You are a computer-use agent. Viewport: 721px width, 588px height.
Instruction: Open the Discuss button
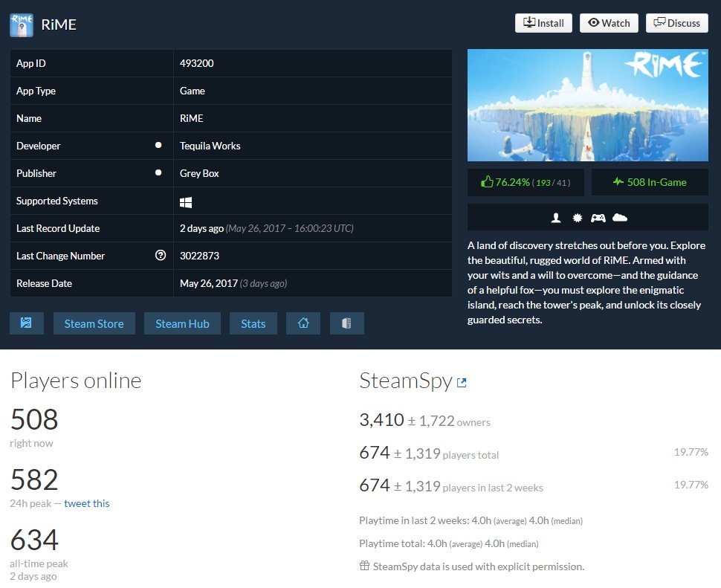pyautogui.click(x=677, y=23)
